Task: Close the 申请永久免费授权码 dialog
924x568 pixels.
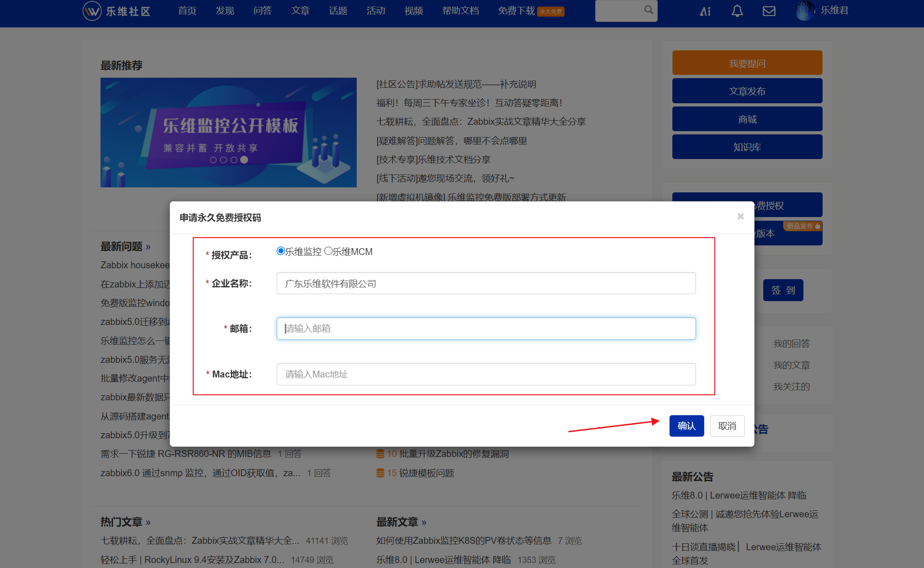Action: 740,217
